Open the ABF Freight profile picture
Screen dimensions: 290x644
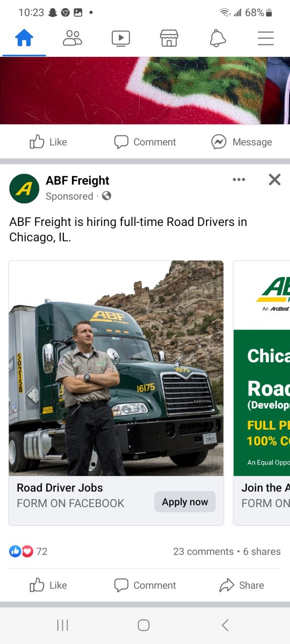pyautogui.click(x=24, y=188)
